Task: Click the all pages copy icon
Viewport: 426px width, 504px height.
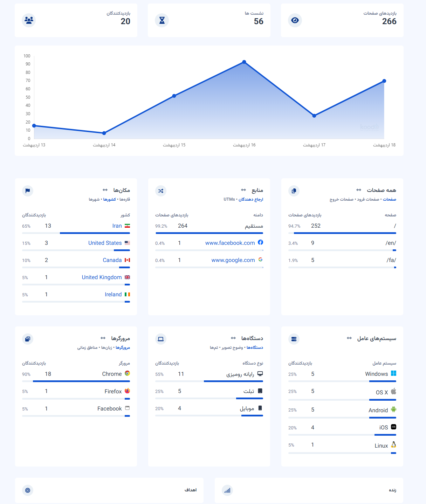Action: pos(294,191)
